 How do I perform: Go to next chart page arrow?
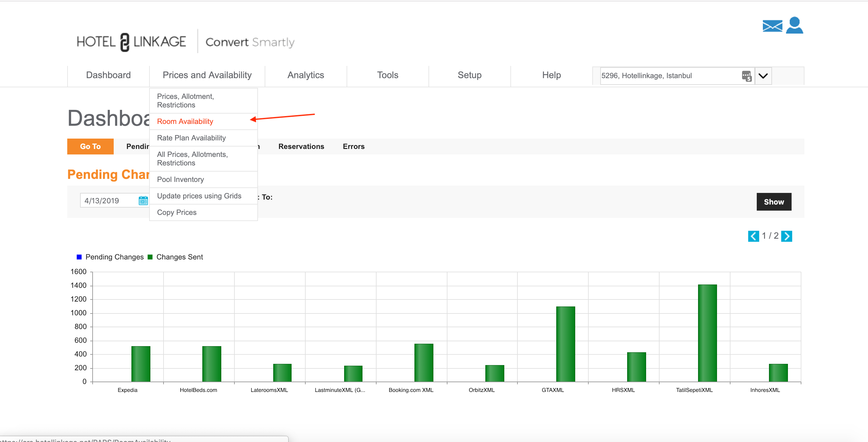pyautogui.click(x=786, y=236)
